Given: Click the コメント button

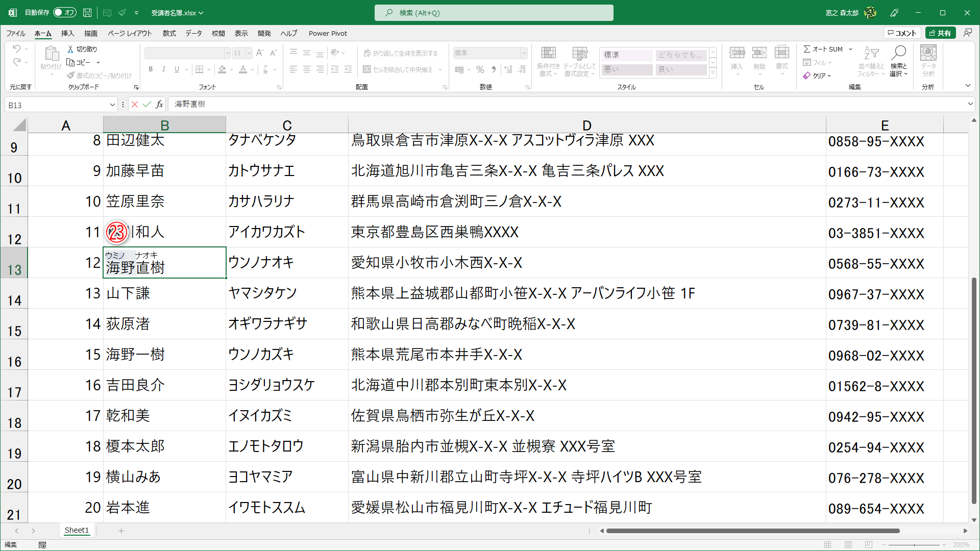Looking at the screenshot, I should coord(902,32).
